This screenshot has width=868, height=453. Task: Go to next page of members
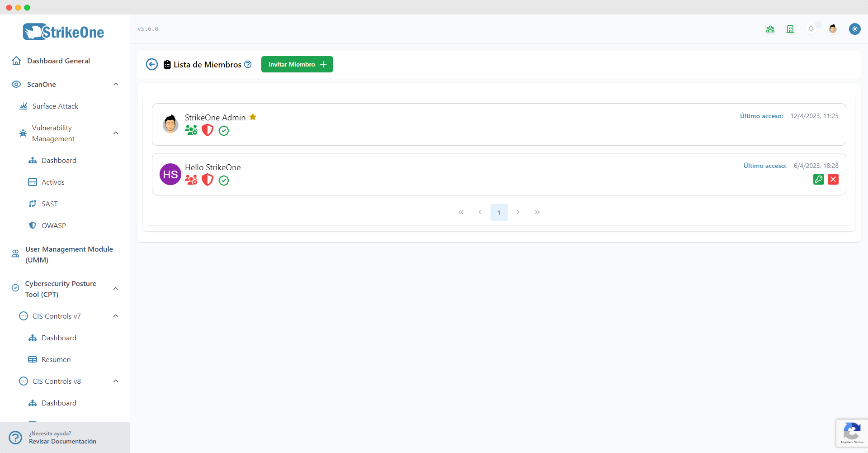click(x=518, y=212)
